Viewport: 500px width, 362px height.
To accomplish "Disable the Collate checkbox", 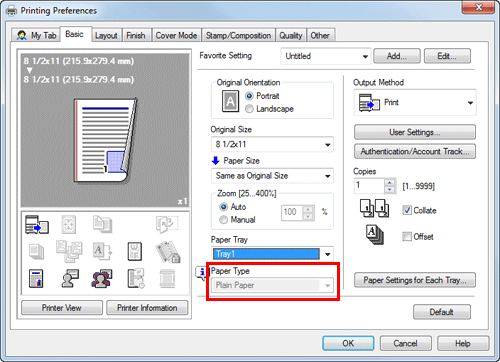I will [407, 210].
